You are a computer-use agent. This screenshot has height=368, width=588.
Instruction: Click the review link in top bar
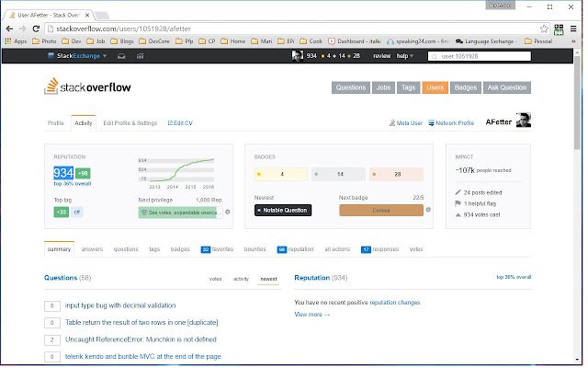[x=382, y=56]
